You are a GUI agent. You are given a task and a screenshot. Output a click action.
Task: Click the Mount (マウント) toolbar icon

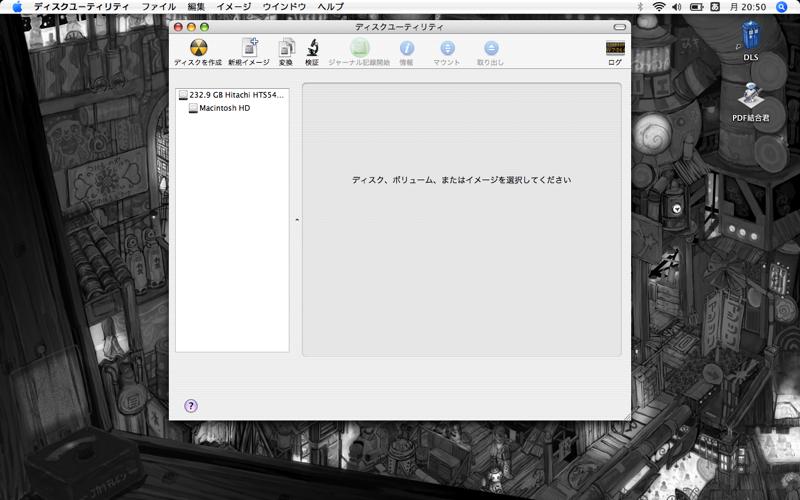(x=447, y=48)
